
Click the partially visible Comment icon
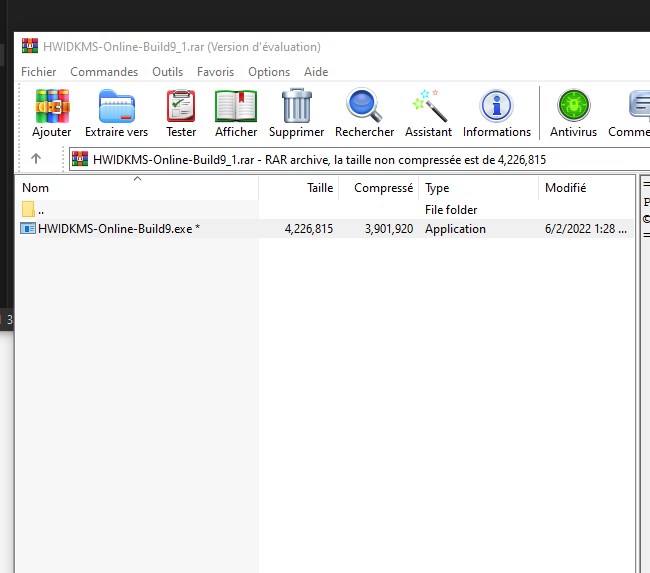[639, 106]
